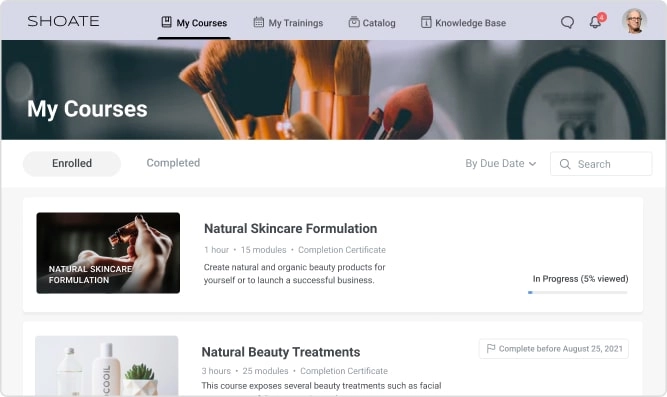
Task: Select the Enrolled tab
Action: (72, 163)
